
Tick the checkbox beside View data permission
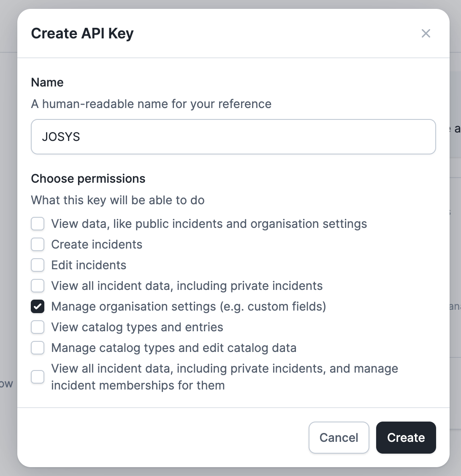click(x=38, y=224)
